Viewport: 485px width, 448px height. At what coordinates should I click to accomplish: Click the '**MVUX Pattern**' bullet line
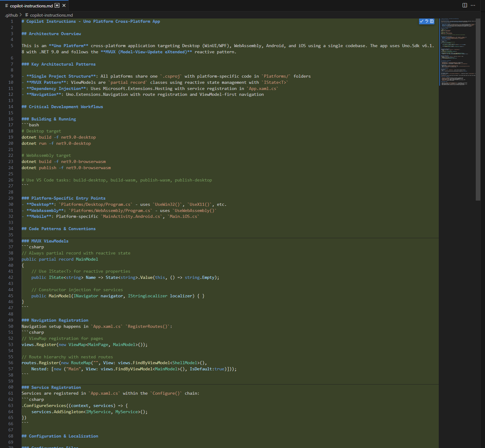click(x=155, y=82)
